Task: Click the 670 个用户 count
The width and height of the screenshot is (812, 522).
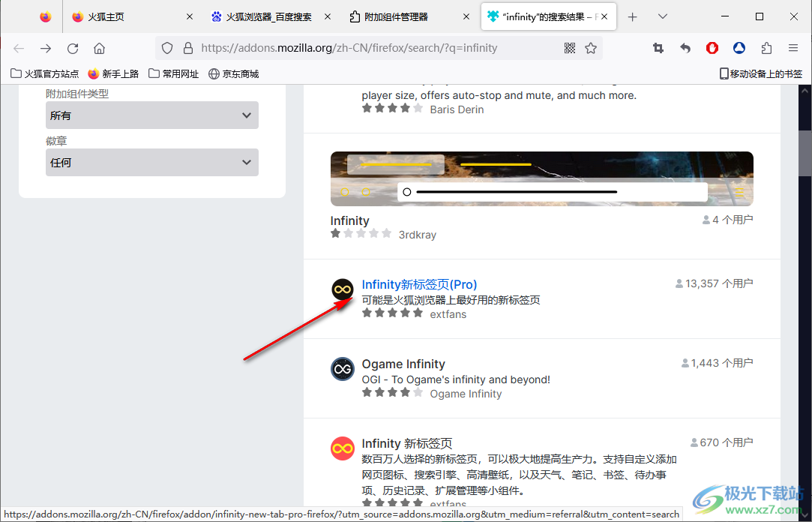Action: pyautogui.click(x=721, y=442)
